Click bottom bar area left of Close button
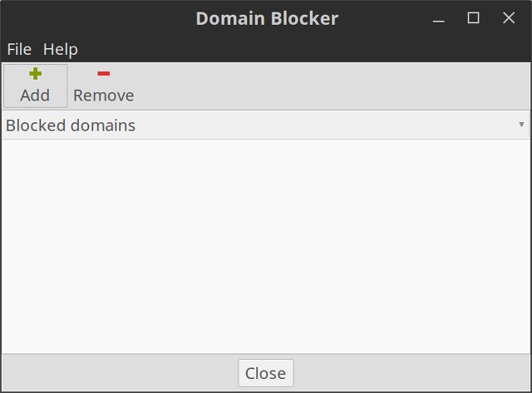The height and width of the screenshot is (393, 532). coord(116,373)
